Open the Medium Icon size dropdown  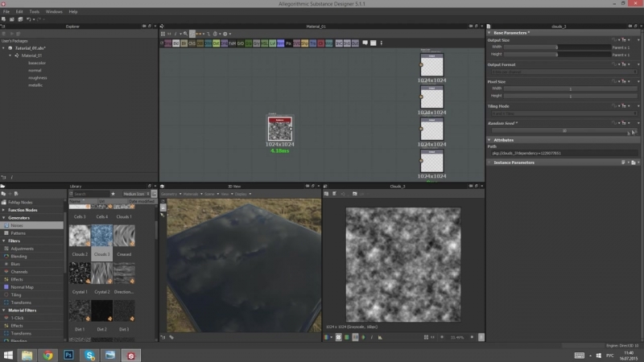point(136,194)
